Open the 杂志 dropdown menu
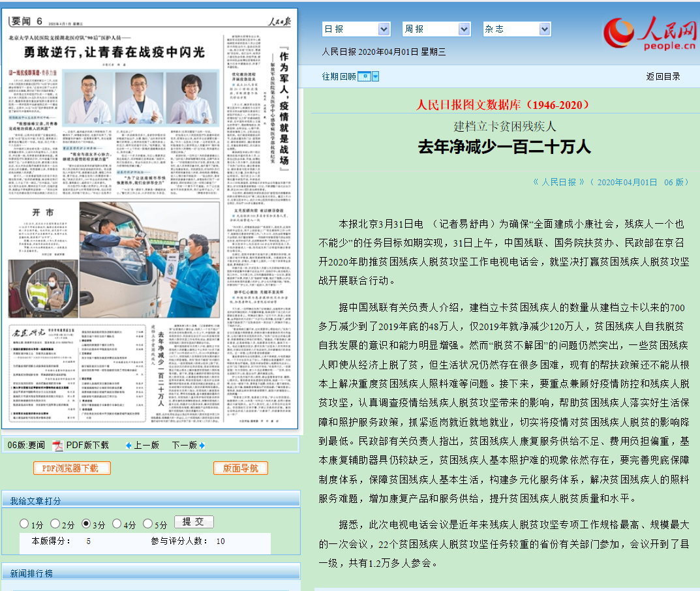 (x=517, y=29)
